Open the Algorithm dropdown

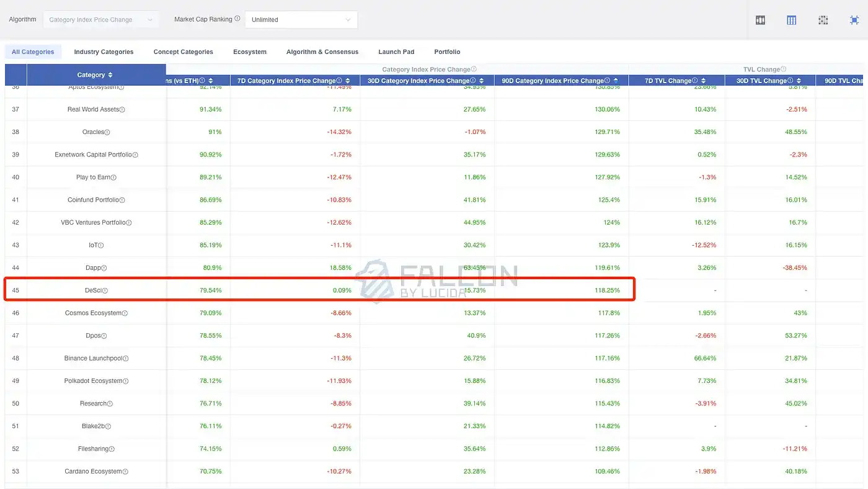[100, 20]
